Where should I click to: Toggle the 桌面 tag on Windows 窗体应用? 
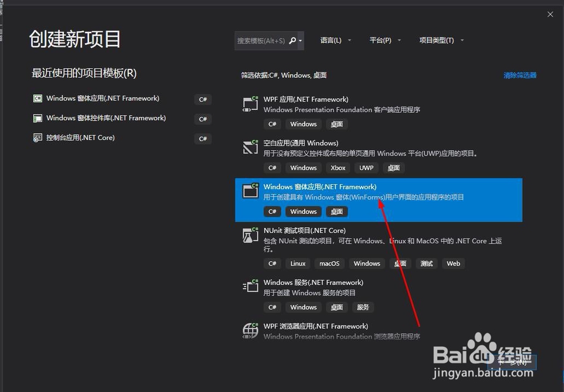337,212
